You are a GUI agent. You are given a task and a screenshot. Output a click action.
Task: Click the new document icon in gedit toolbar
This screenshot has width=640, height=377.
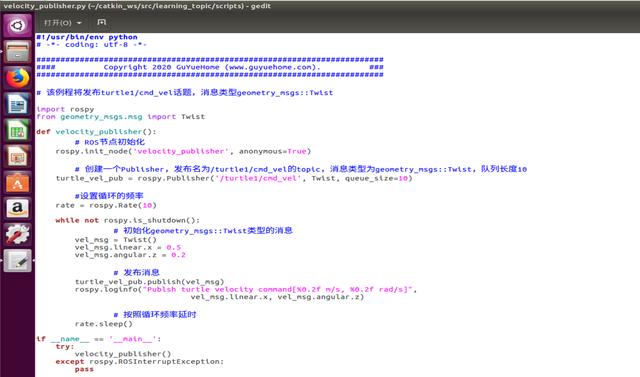pos(102,22)
